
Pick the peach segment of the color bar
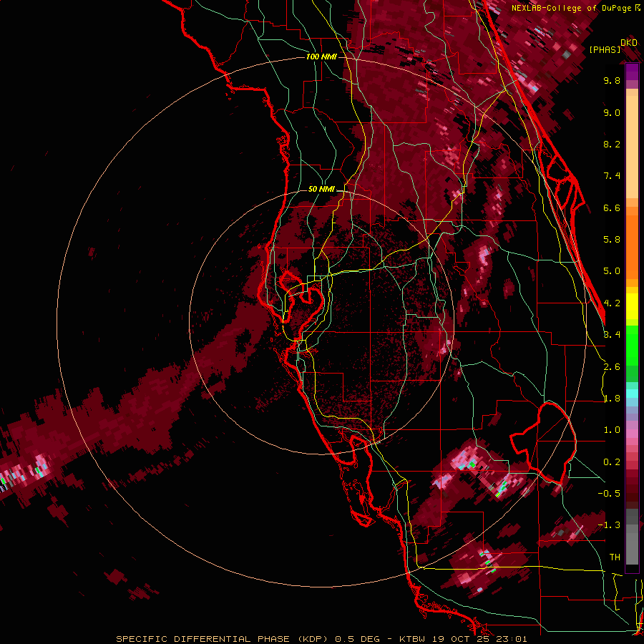coord(632,144)
